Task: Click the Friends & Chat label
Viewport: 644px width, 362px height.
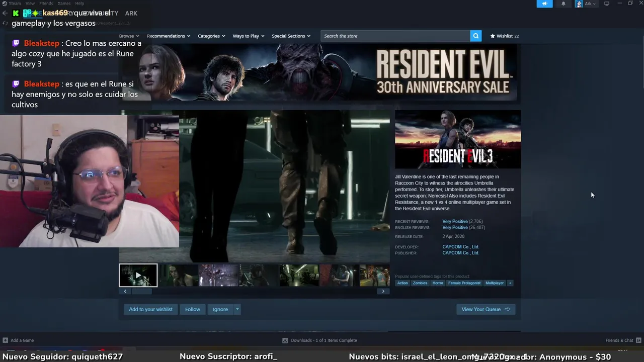Action: 619,340
